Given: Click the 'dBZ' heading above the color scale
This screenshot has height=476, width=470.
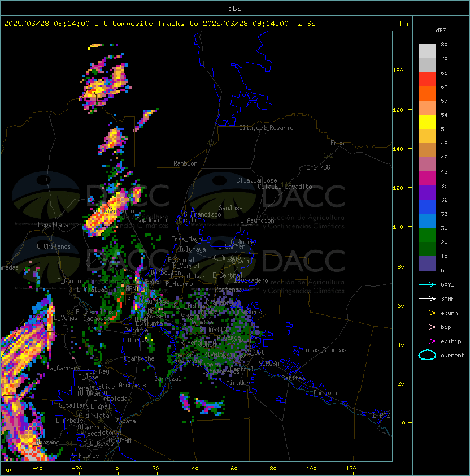Looking at the screenshot, I should pos(441,31).
